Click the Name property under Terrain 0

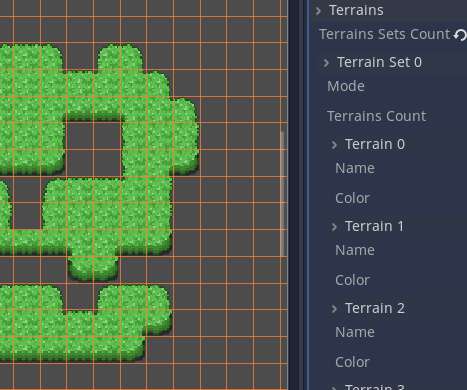click(355, 168)
